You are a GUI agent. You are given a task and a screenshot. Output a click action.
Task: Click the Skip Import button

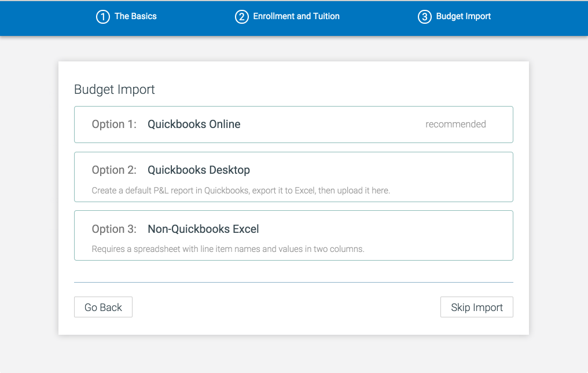point(477,307)
